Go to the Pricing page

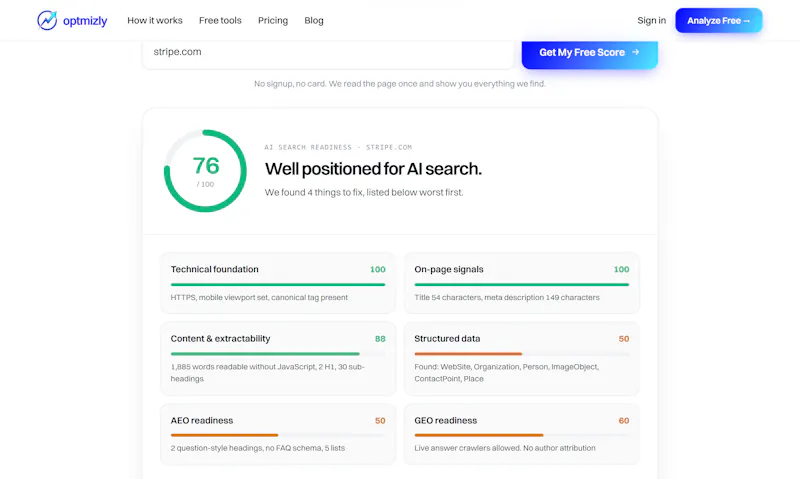273,20
